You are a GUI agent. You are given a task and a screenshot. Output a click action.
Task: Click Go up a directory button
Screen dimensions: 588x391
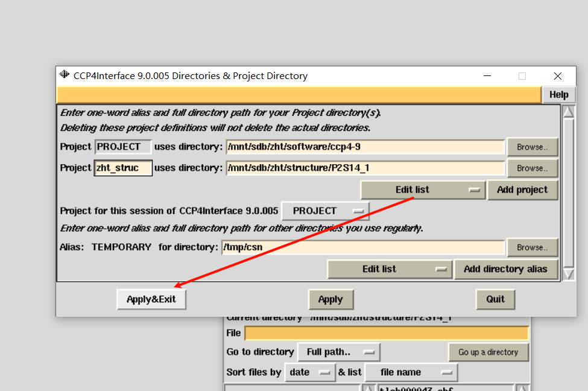coord(488,352)
